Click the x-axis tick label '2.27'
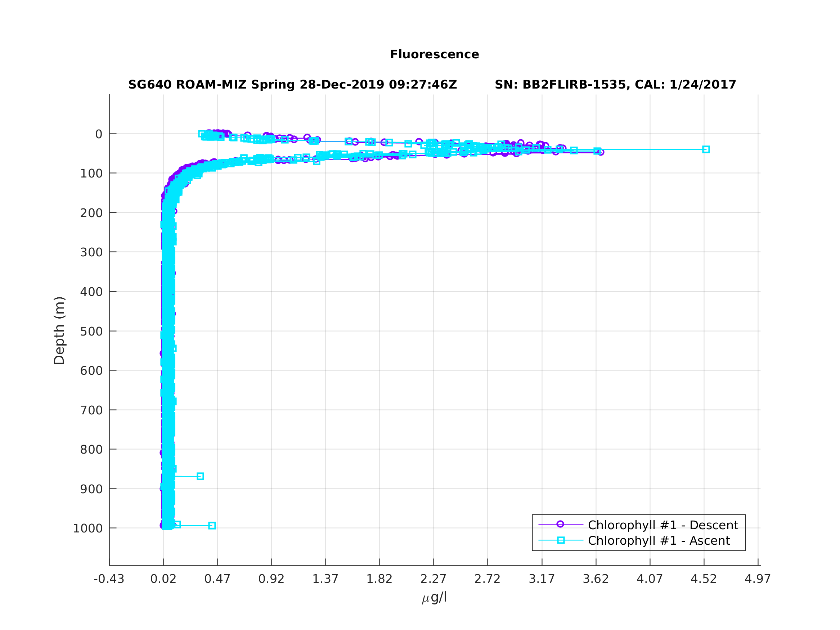840x630 pixels. 433,579
